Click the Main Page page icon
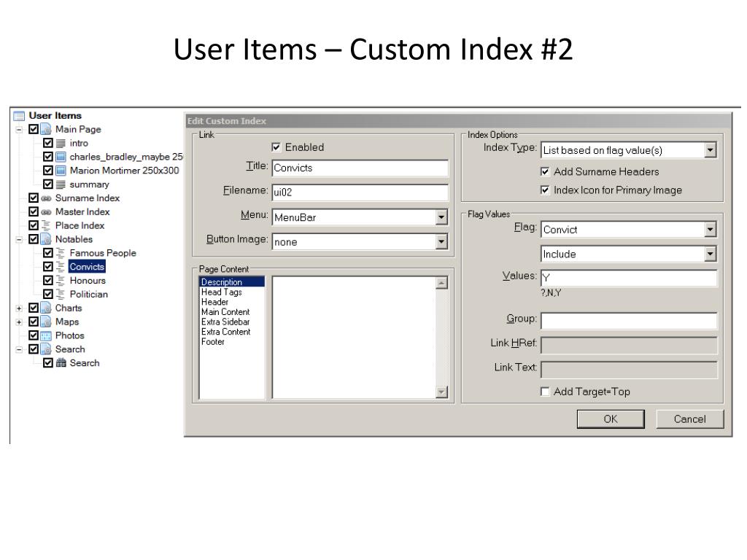Viewport: 747px width, 560px height. click(x=46, y=129)
